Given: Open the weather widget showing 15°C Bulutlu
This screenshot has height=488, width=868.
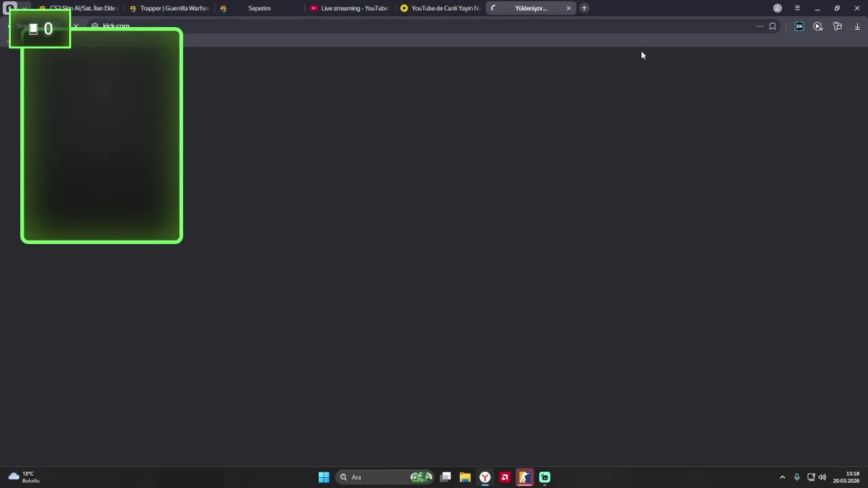Looking at the screenshot, I should 24,477.
